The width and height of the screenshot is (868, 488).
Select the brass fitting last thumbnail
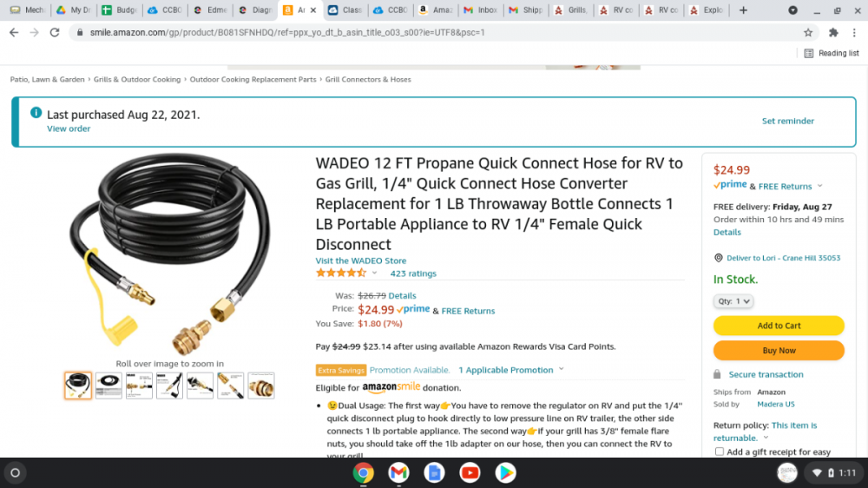pos(261,386)
